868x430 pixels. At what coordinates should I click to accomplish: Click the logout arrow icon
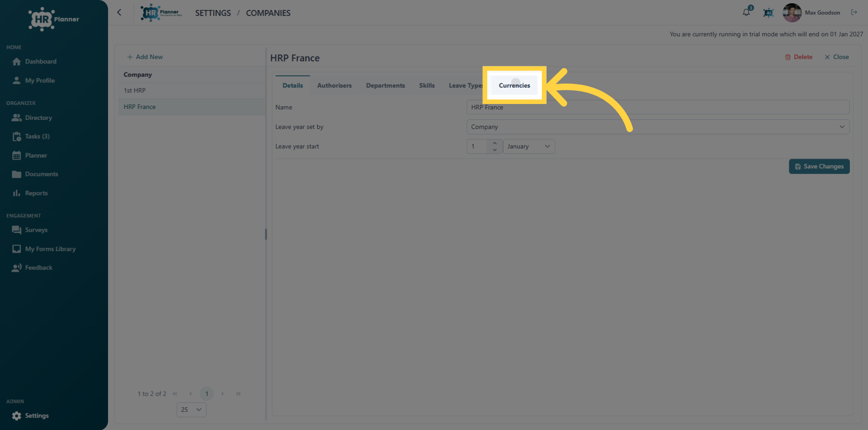point(854,12)
